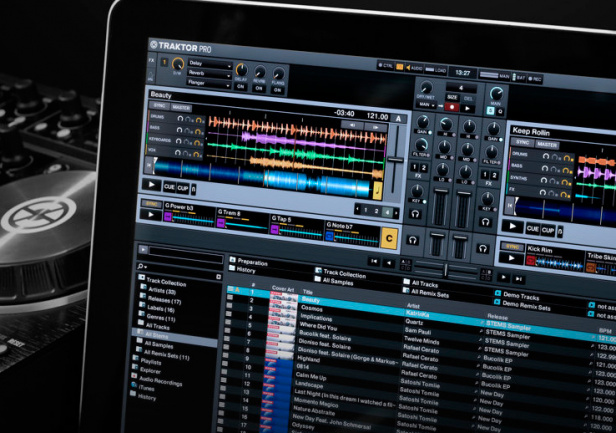The height and width of the screenshot is (433, 616).
Task: Click the CUP button on Beauty deck
Action: pyautogui.click(x=183, y=188)
